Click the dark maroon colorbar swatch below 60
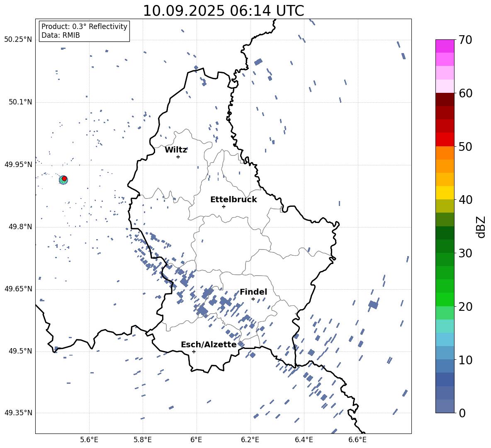Screen dimensions: 491x448 (445, 100)
